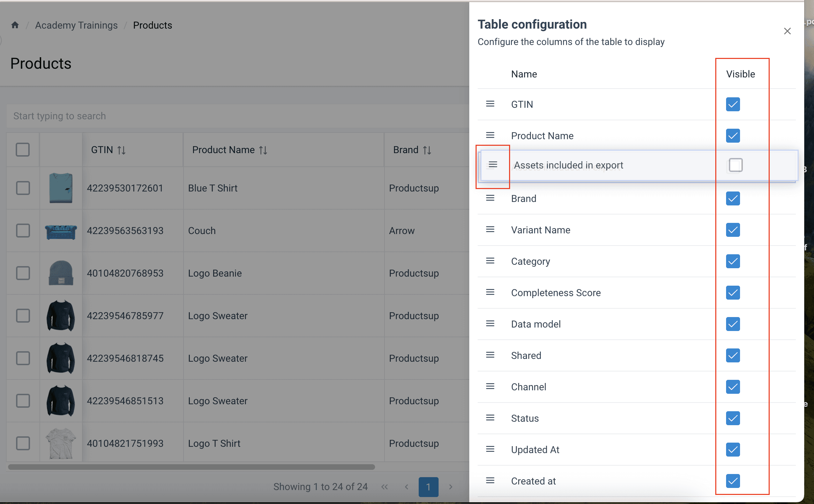Image resolution: width=814 pixels, height=504 pixels.
Task: Sort products by Brand column
Action: [x=427, y=150]
